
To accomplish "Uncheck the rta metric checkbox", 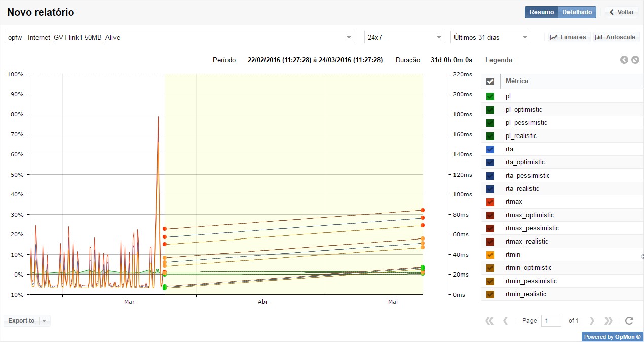I will (490, 149).
